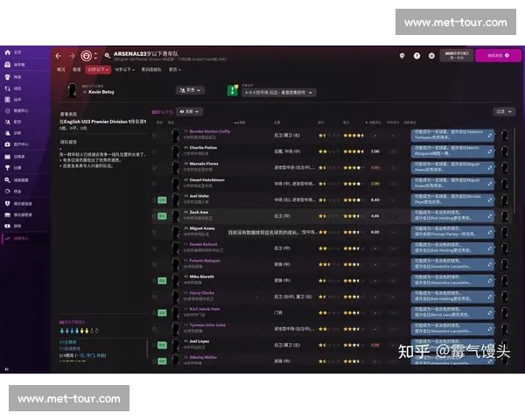Viewport: 525px width, 420px height.
Task: Click the green status badge on Zach Awe's row
Action: [162, 216]
